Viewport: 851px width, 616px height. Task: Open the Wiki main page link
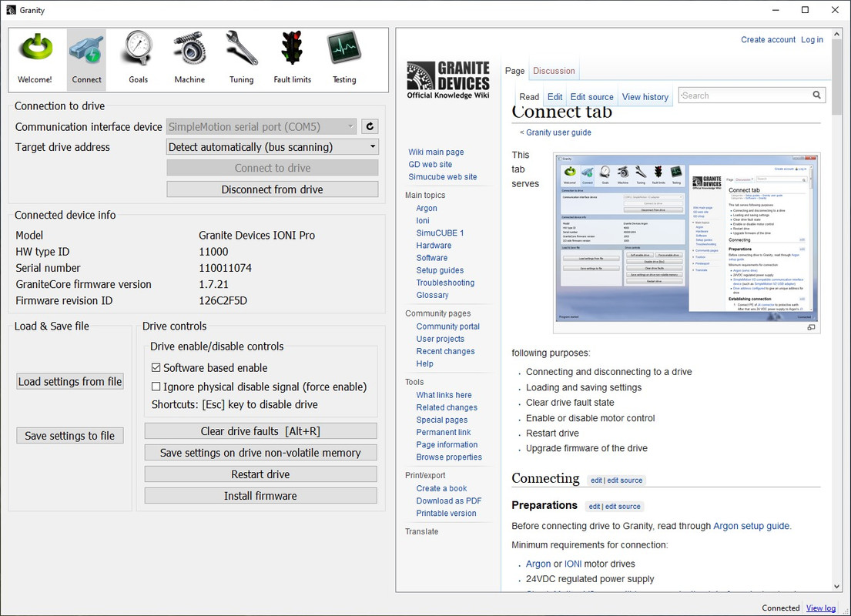coord(436,152)
